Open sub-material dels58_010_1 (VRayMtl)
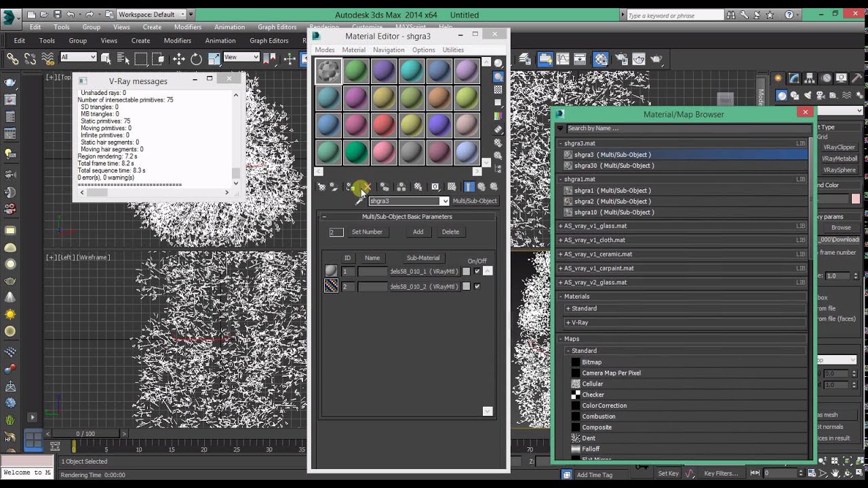This screenshot has height=488, width=868. click(424, 271)
